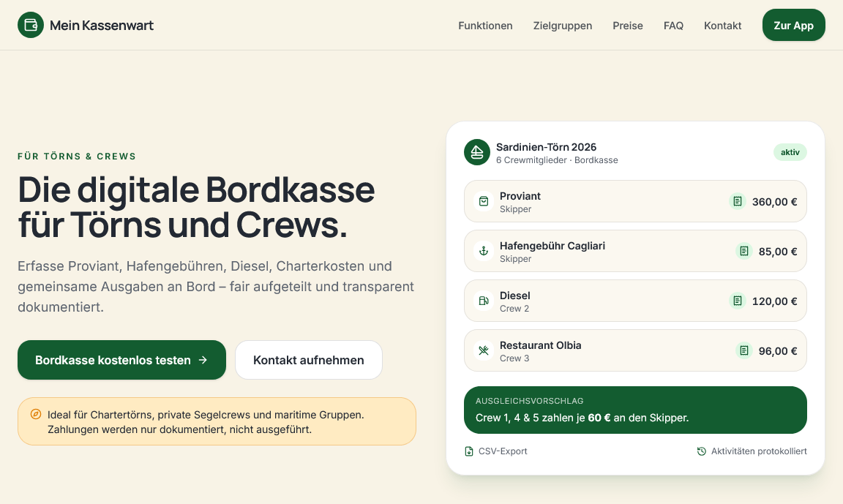Viewport: 843px width, 504px height.
Task: Click the Mein Kassenwart wallet logo icon
Action: [31, 26]
